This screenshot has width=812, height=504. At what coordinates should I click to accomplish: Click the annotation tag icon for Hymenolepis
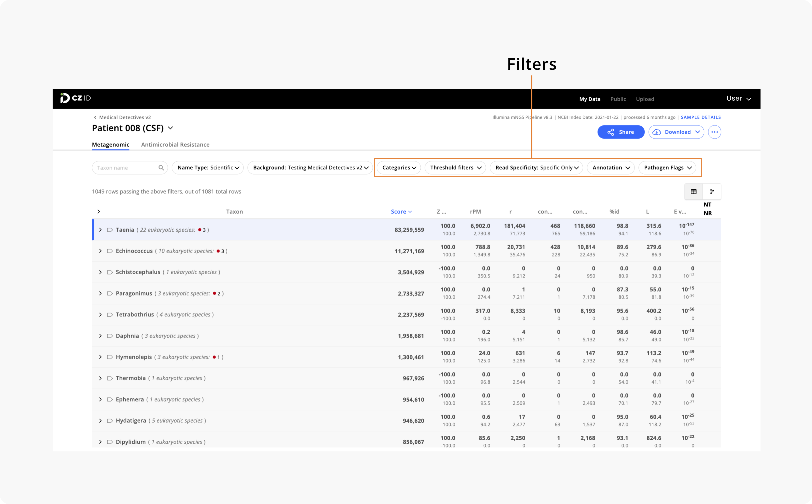coord(110,357)
